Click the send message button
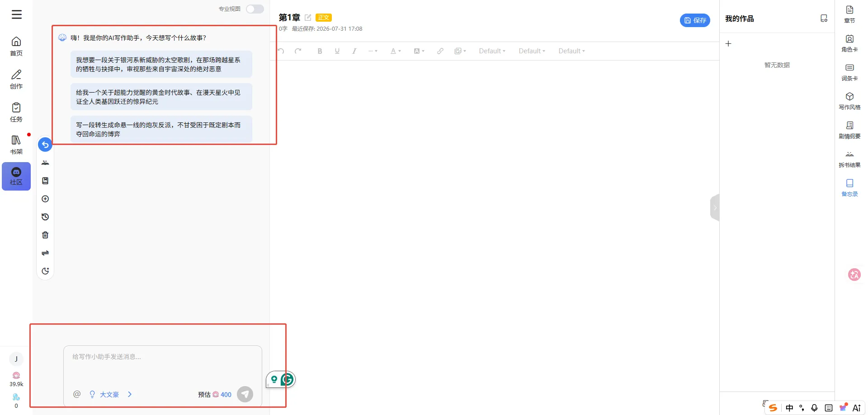The width and height of the screenshot is (868, 415). 245,394
